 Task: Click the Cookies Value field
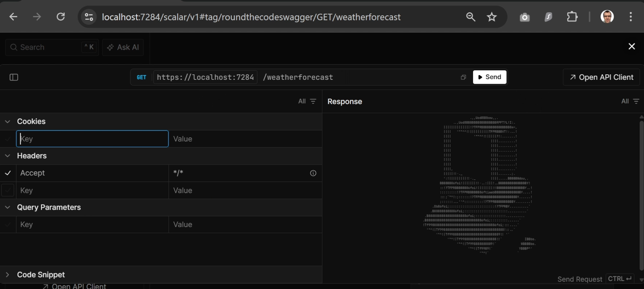245,139
